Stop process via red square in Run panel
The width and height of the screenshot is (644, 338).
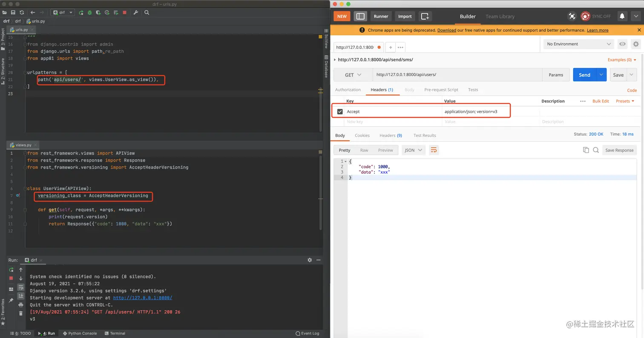point(11,278)
